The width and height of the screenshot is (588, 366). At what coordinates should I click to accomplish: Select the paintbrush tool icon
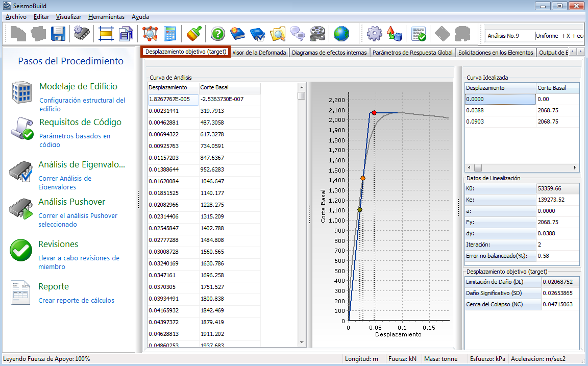click(193, 34)
